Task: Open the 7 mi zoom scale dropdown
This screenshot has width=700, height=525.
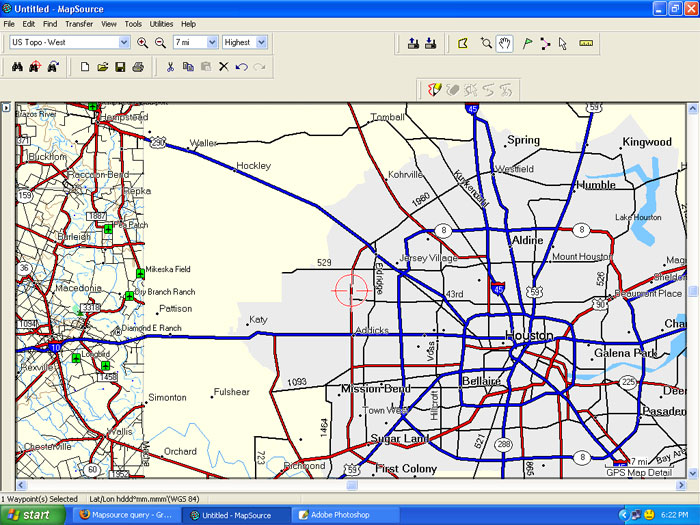Action: [212, 42]
